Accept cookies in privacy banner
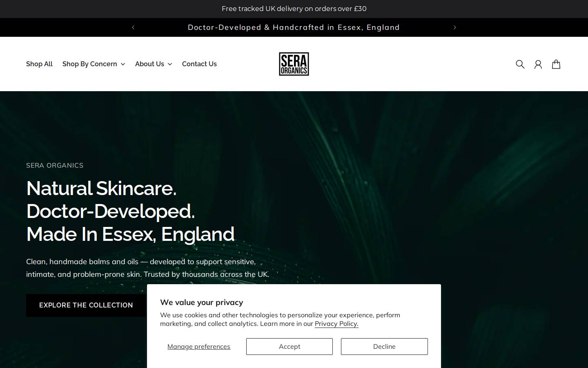The height and width of the screenshot is (368, 588). coord(290,346)
